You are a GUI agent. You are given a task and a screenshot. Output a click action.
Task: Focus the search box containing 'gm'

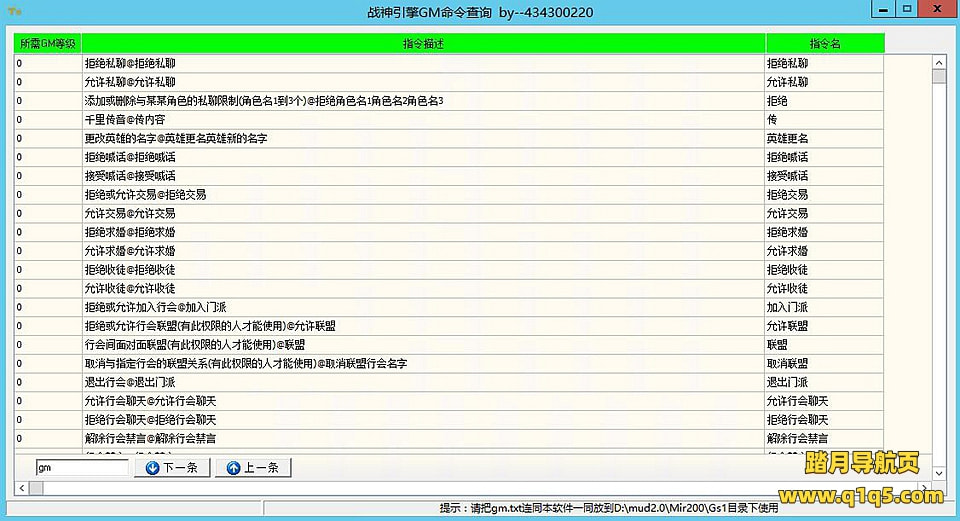(x=82, y=467)
